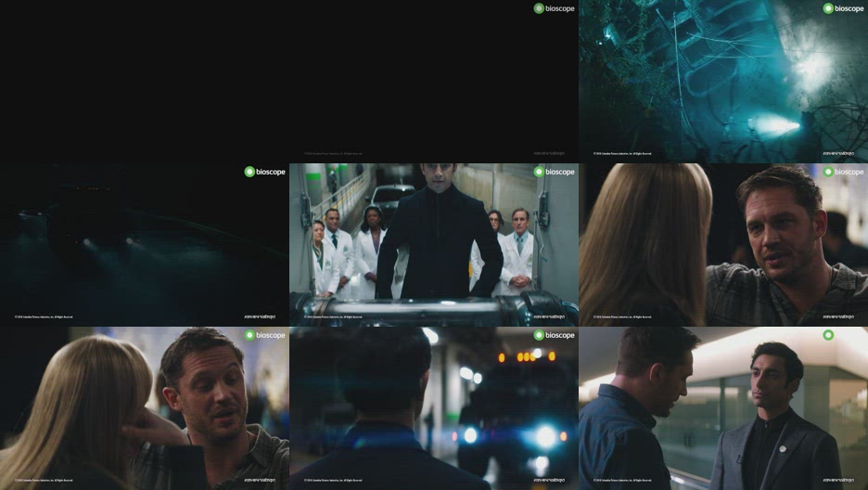Select the thumbnail with a hand touching the blonde woman's hair

pyautogui.click(x=145, y=408)
